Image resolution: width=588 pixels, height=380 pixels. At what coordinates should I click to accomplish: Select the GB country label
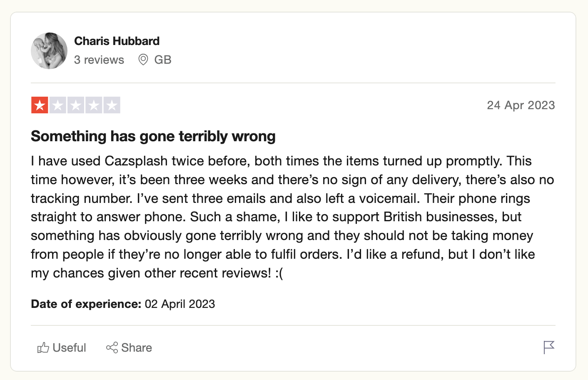pyautogui.click(x=163, y=60)
